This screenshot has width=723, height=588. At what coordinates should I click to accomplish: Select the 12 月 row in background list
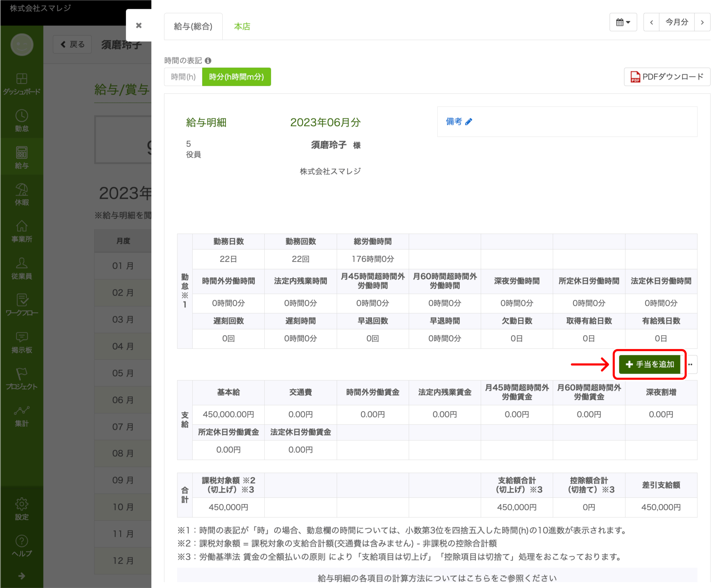click(123, 560)
